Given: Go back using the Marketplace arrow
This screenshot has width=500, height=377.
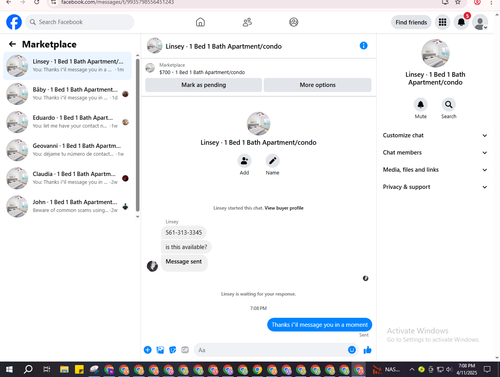Looking at the screenshot, I should tap(12, 44).
